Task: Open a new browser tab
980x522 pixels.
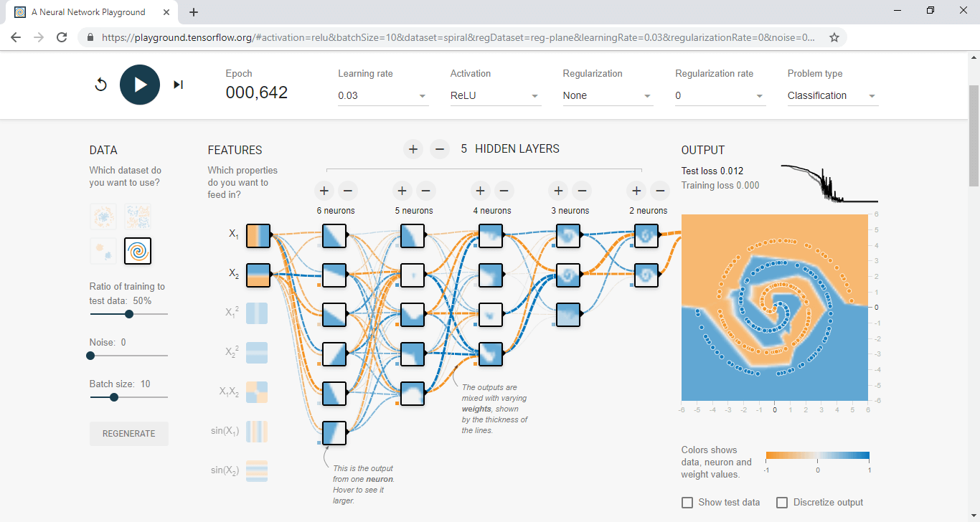Action: 194,12
